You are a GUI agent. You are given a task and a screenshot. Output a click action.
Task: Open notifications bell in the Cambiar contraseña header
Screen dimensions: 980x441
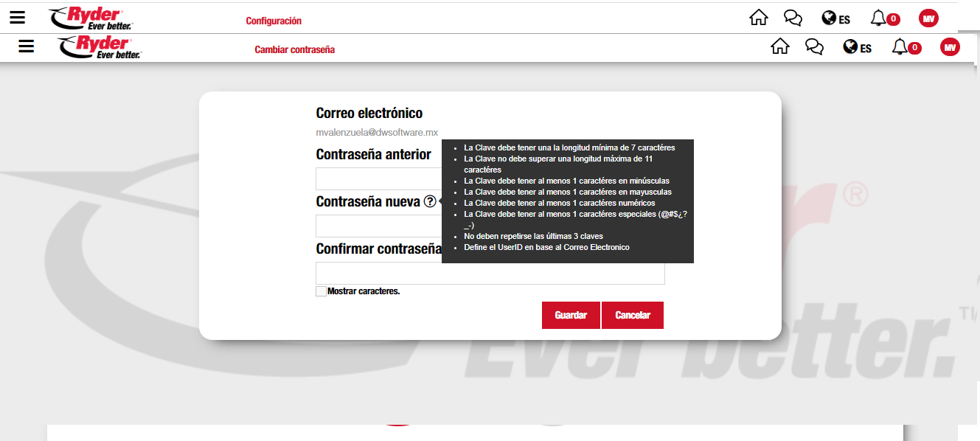[x=900, y=47]
